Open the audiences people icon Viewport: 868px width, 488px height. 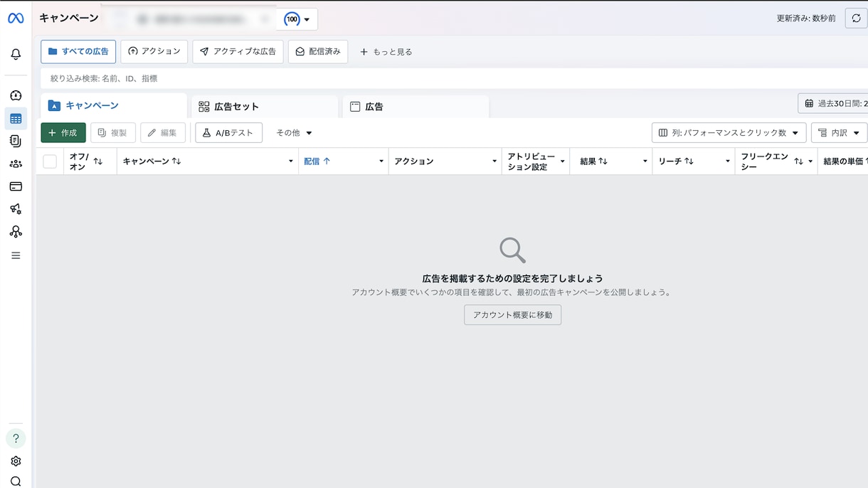16,164
